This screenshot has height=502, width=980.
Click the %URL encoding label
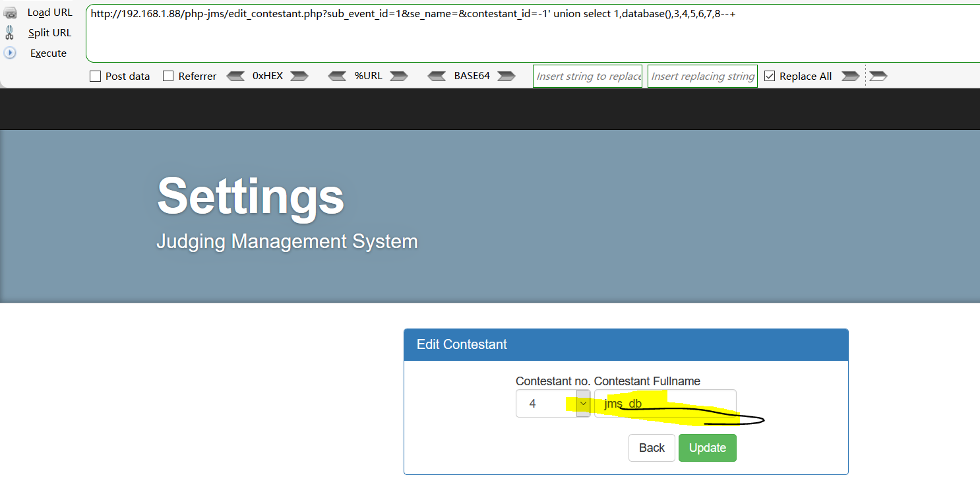(368, 76)
